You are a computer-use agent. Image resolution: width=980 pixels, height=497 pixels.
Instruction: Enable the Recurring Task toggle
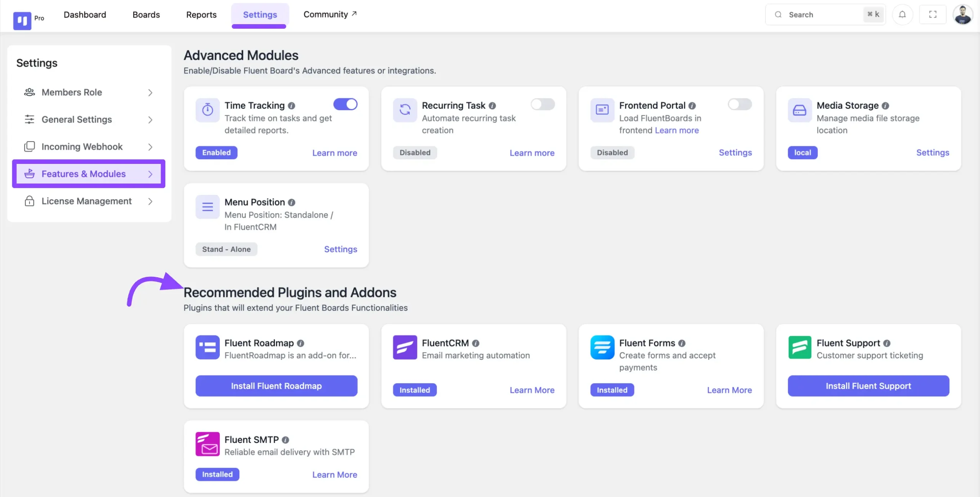tap(542, 104)
